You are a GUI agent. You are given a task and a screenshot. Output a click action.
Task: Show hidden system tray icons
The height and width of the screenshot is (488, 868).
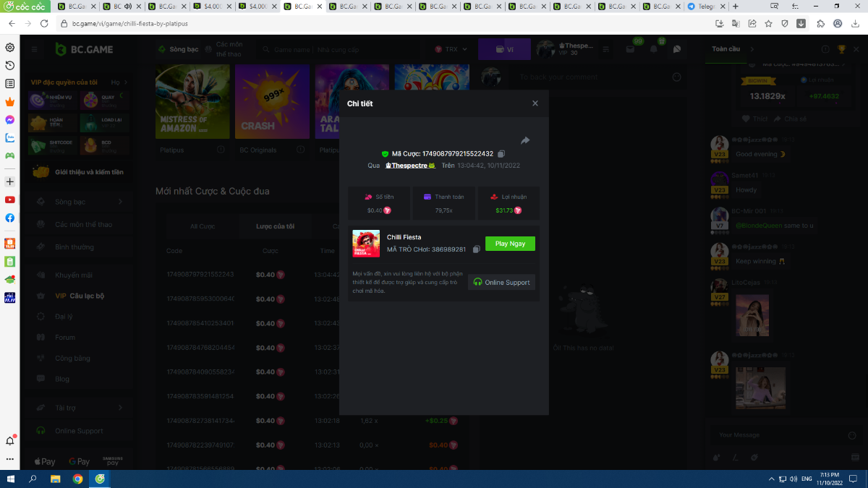click(771, 479)
